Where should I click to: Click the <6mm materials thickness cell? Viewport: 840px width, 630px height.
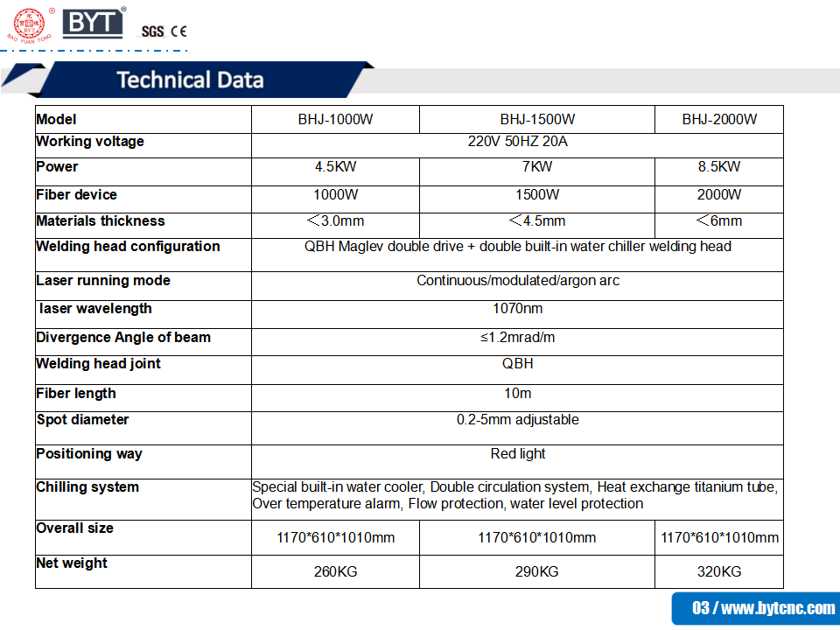click(719, 221)
